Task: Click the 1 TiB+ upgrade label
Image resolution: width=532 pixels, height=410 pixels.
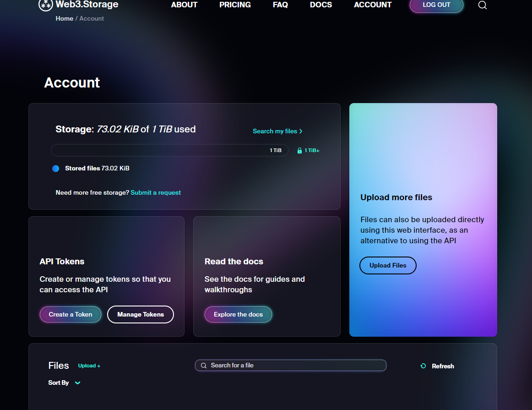Action: pos(312,150)
